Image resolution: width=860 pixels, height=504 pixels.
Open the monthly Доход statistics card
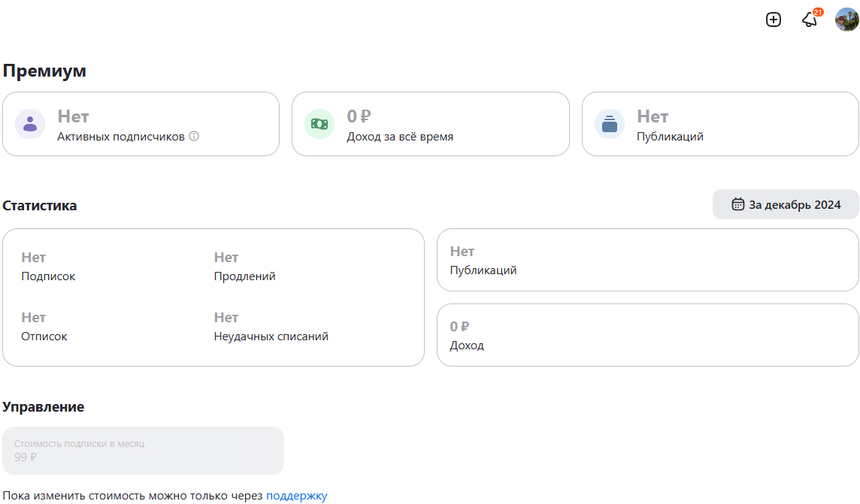coord(647,335)
